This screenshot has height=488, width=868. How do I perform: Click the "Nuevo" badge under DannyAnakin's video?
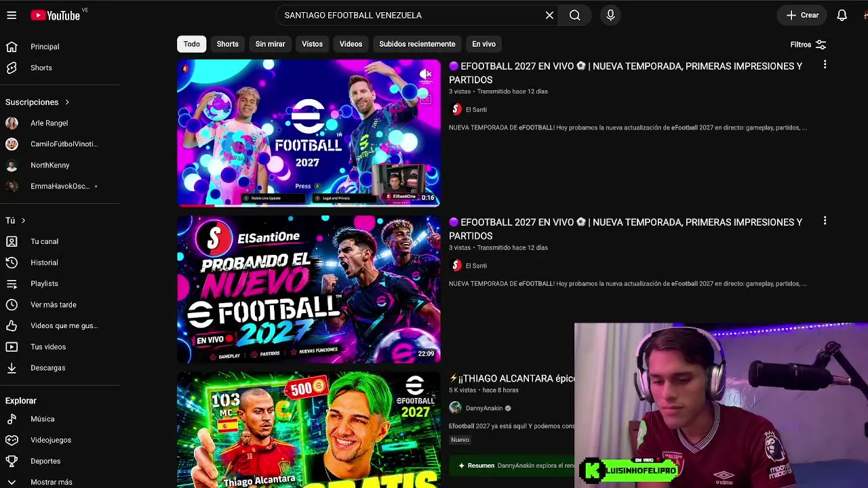tap(460, 440)
